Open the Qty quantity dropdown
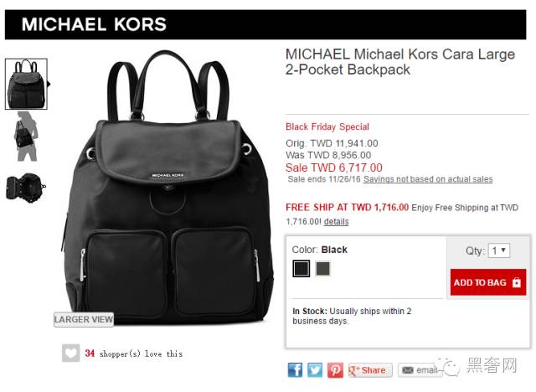 pos(499,250)
